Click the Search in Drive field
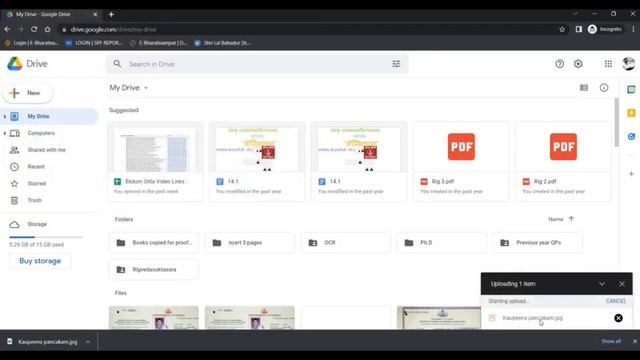The width and height of the screenshot is (640, 360). 257,64
